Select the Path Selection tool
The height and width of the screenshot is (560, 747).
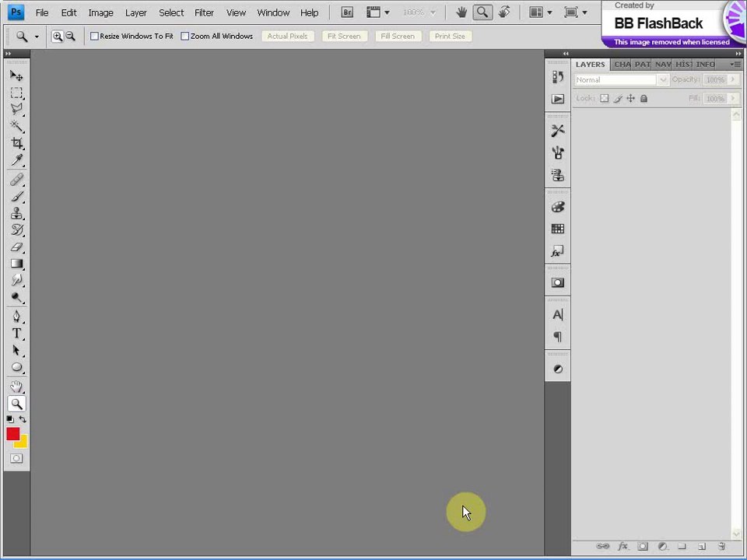pos(16,351)
